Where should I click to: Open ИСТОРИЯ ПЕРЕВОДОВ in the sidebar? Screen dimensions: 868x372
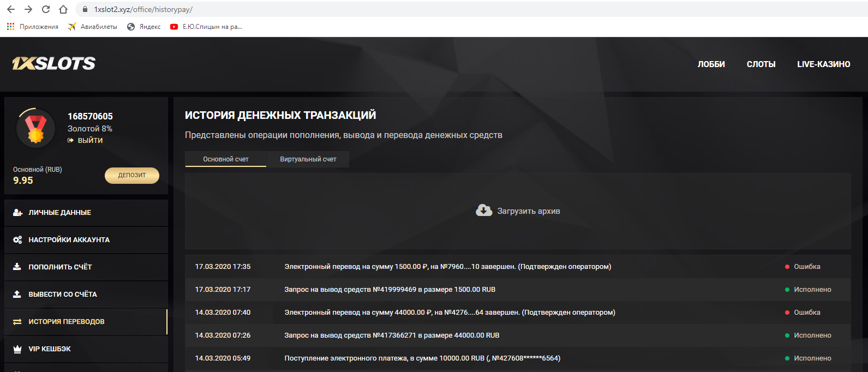point(86,322)
